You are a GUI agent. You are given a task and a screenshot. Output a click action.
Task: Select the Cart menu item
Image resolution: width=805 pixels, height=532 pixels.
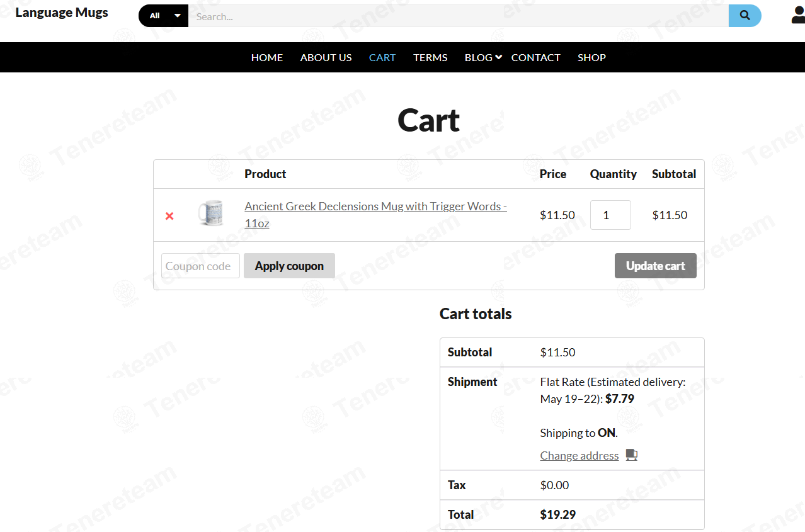click(382, 57)
